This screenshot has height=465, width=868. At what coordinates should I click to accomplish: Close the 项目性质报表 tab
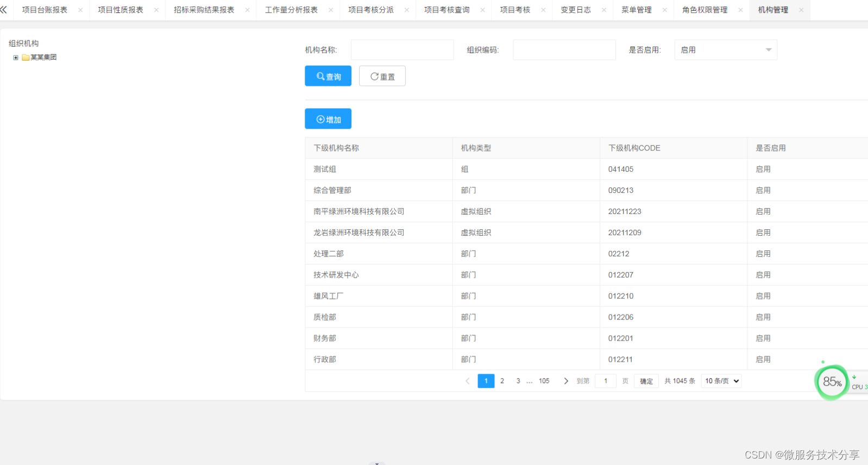click(x=156, y=10)
